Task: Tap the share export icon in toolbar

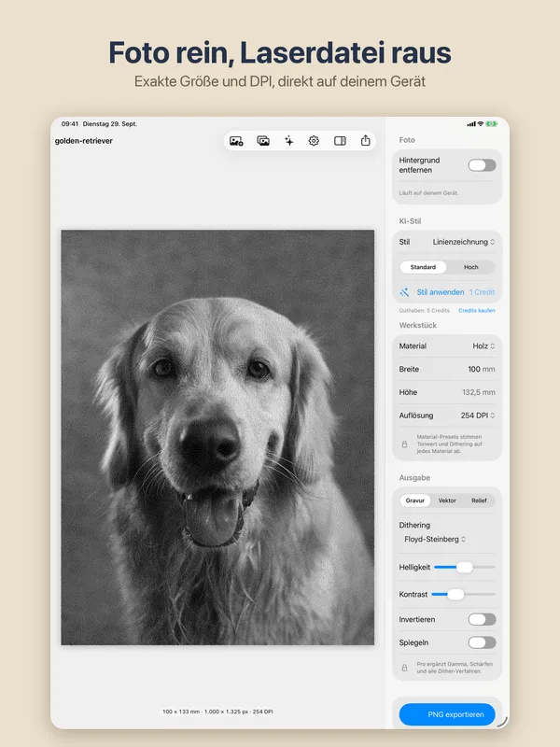Action: 365,141
